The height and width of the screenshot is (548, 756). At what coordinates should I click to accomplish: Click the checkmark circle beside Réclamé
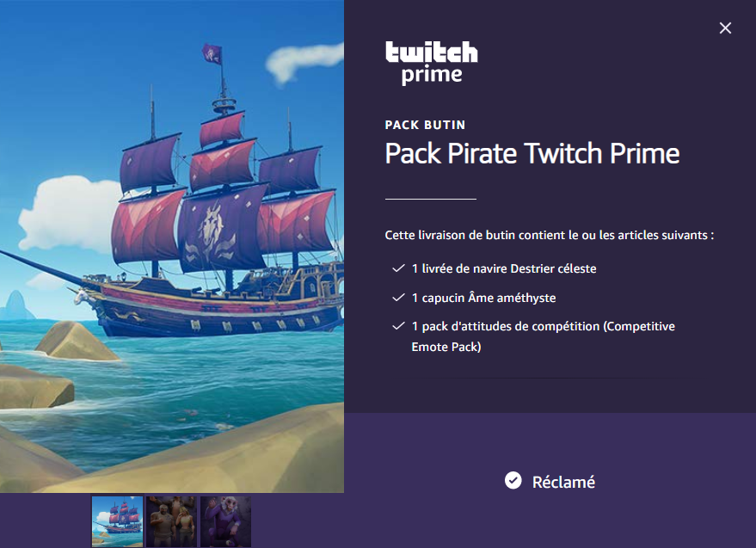pos(513,480)
